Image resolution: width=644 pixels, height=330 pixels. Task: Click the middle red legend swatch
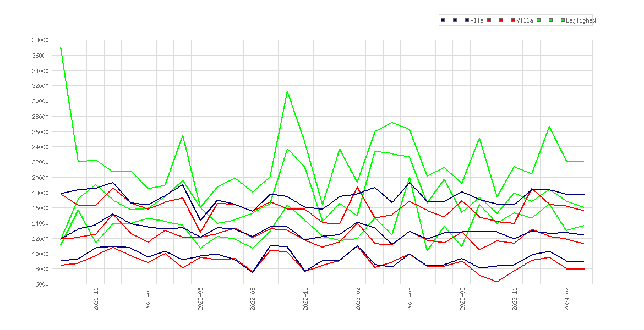coord(501,20)
